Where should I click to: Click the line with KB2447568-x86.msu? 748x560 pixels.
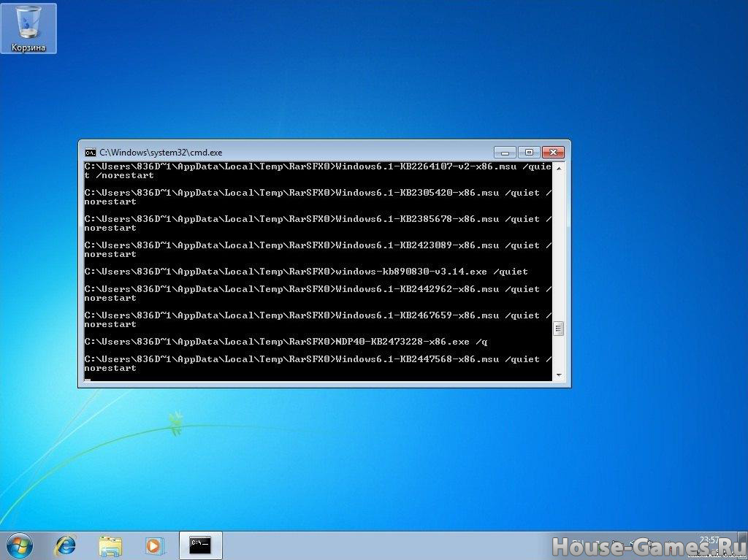tap(318, 364)
